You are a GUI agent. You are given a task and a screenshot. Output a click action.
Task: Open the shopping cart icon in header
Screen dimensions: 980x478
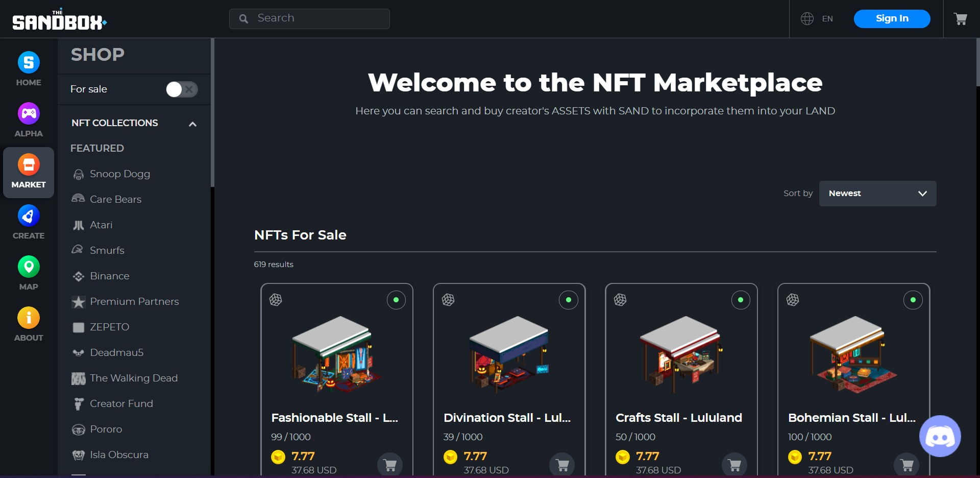[x=961, y=19]
